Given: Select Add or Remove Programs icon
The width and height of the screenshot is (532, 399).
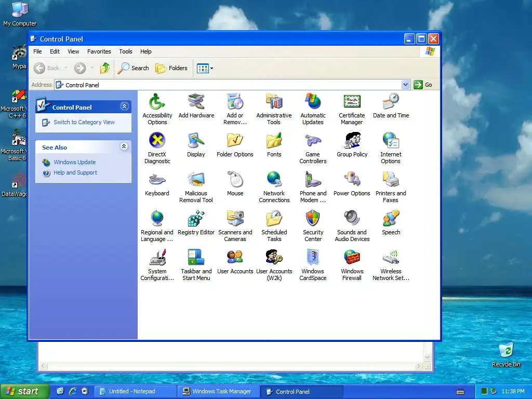Looking at the screenshot, I should point(235,109).
